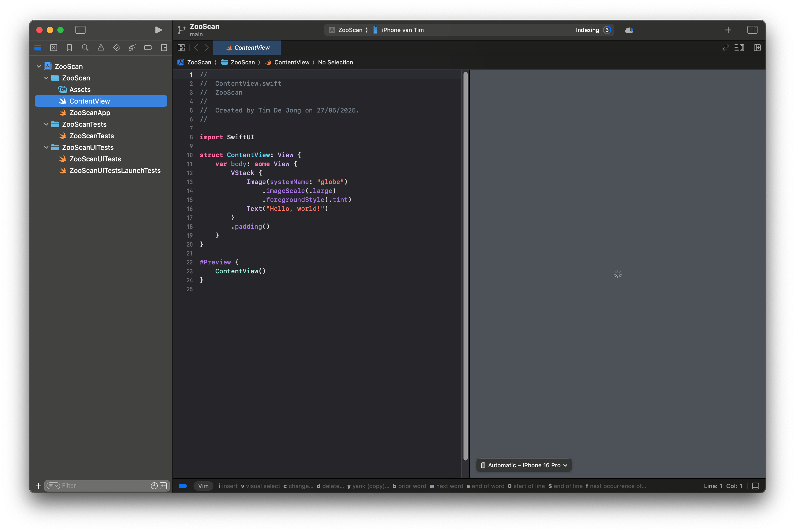The width and height of the screenshot is (795, 532).
Task: Click the loading spinner in preview canvas
Action: [x=618, y=274]
